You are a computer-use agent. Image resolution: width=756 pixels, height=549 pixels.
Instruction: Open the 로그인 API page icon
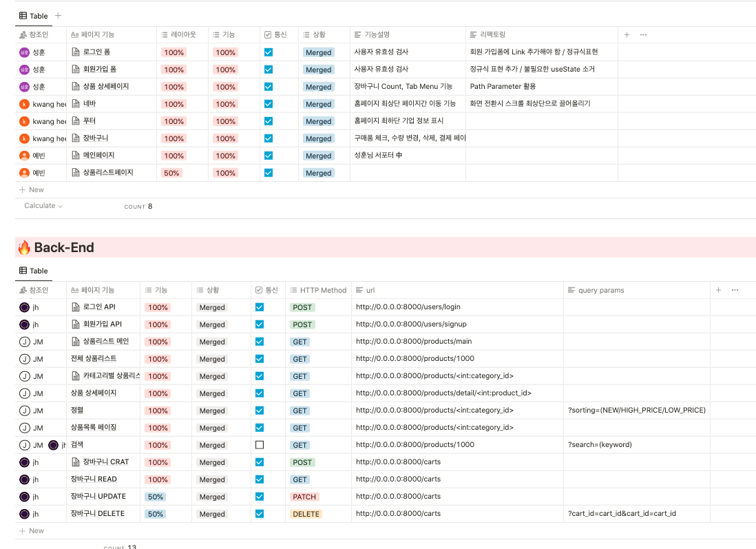pos(75,307)
